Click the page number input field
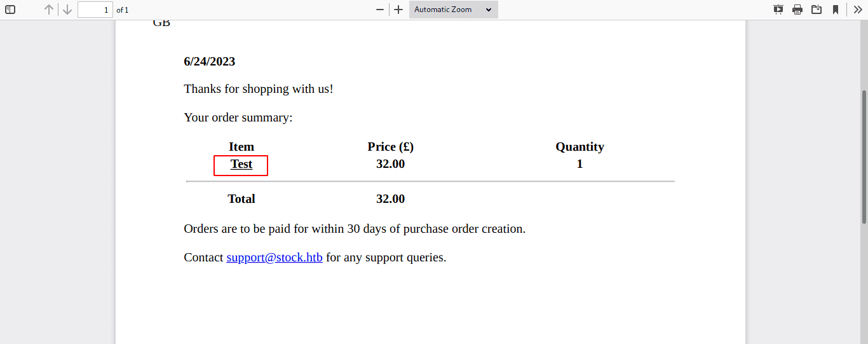 tap(95, 10)
